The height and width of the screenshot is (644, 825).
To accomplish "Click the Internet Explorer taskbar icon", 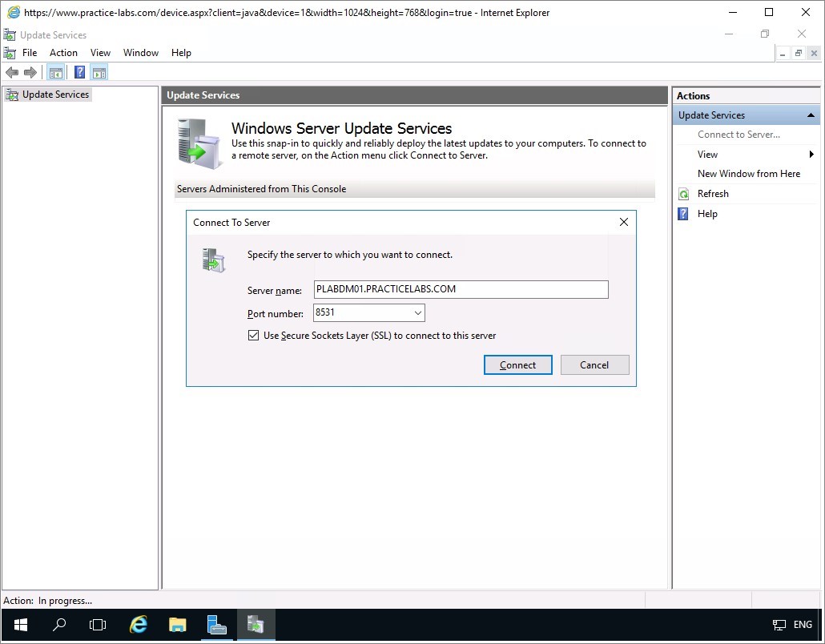I will 139,625.
